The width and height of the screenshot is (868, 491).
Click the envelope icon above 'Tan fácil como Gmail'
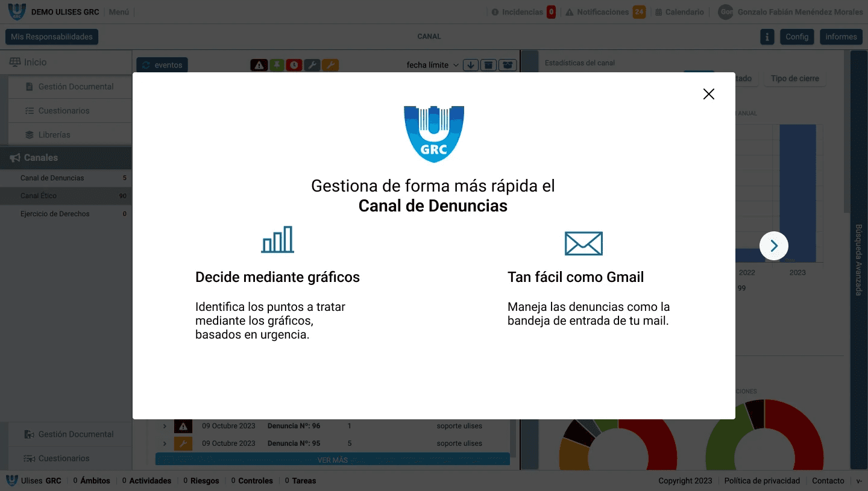click(583, 243)
